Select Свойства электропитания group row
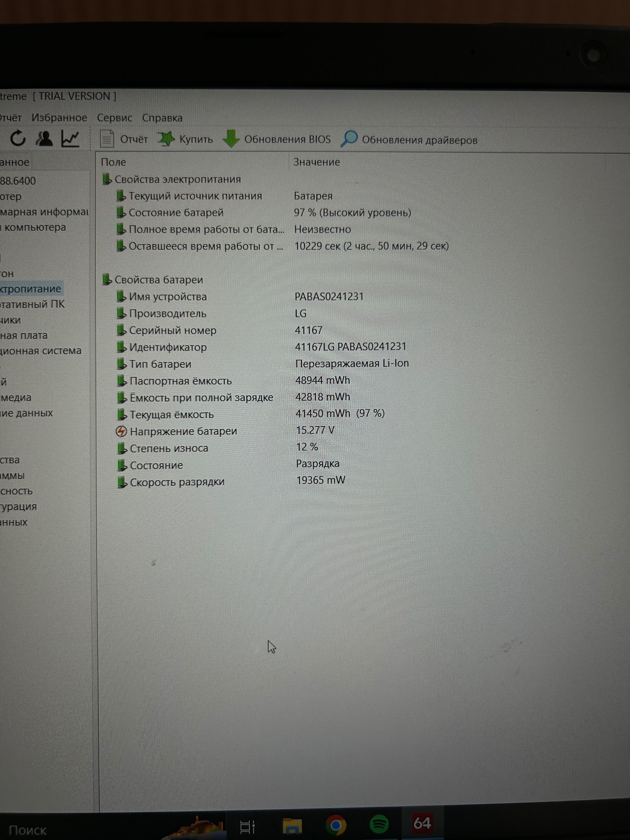Image resolution: width=630 pixels, height=840 pixels. (172, 179)
